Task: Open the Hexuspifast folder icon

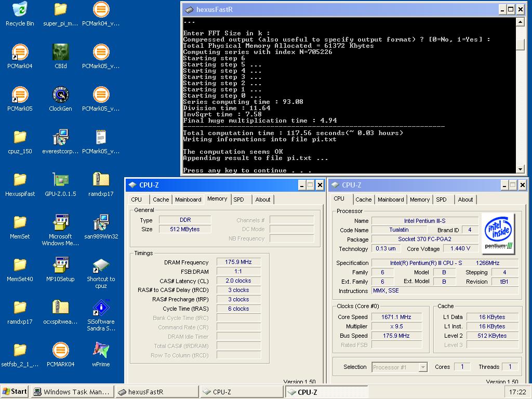Action: point(20,180)
